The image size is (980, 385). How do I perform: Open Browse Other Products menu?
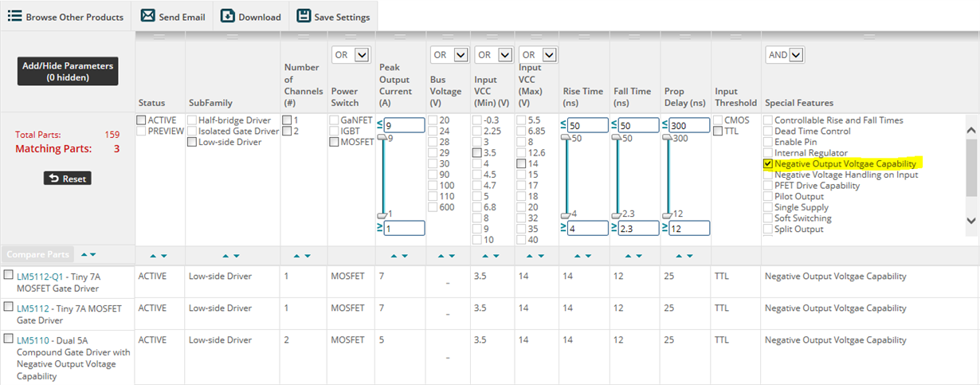click(66, 17)
